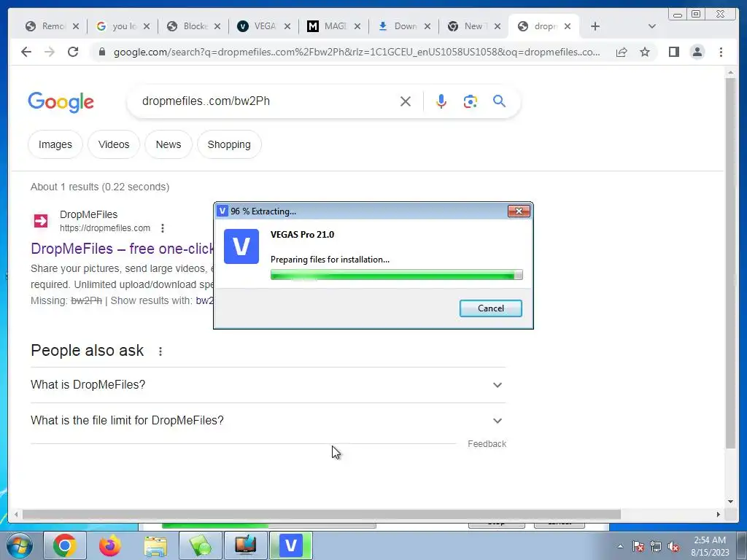Click the Google logo
Screen dimensions: 747x560
pyautogui.click(x=61, y=102)
